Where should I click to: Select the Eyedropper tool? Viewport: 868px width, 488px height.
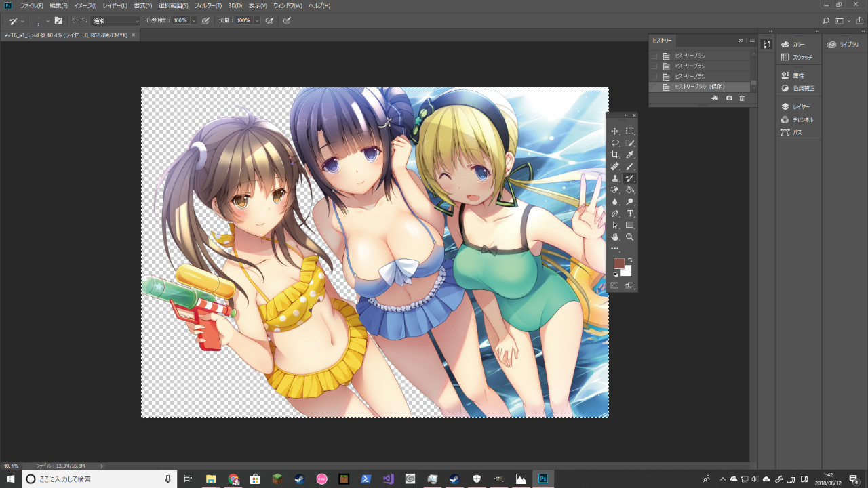[x=630, y=155]
